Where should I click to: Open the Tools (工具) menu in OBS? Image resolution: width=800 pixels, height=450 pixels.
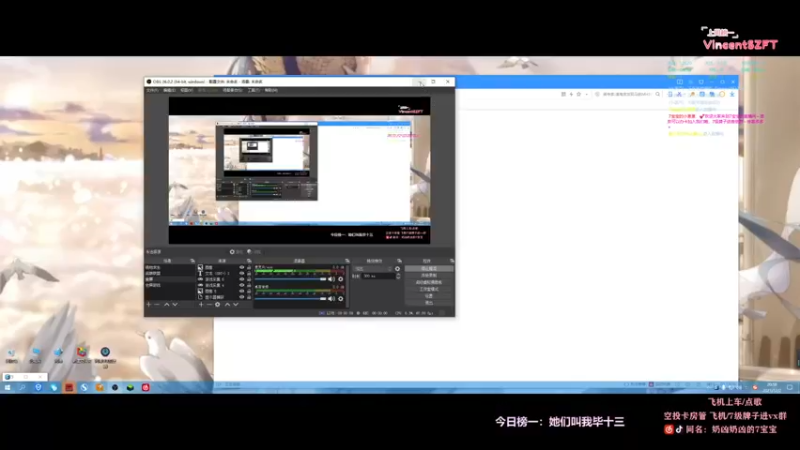coord(253,90)
